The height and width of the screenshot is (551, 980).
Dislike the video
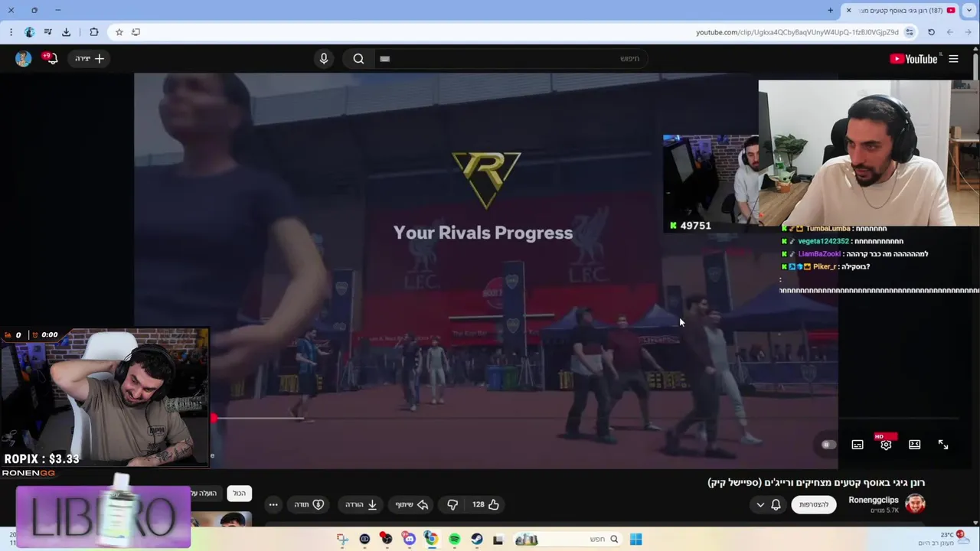tap(452, 504)
